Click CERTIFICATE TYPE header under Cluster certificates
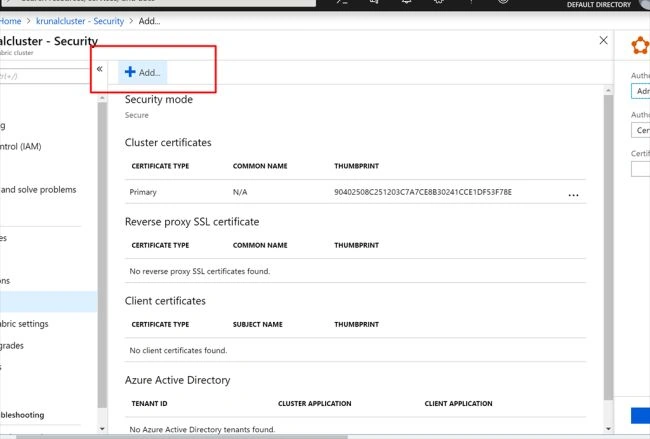650x439 pixels. click(160, 166)
